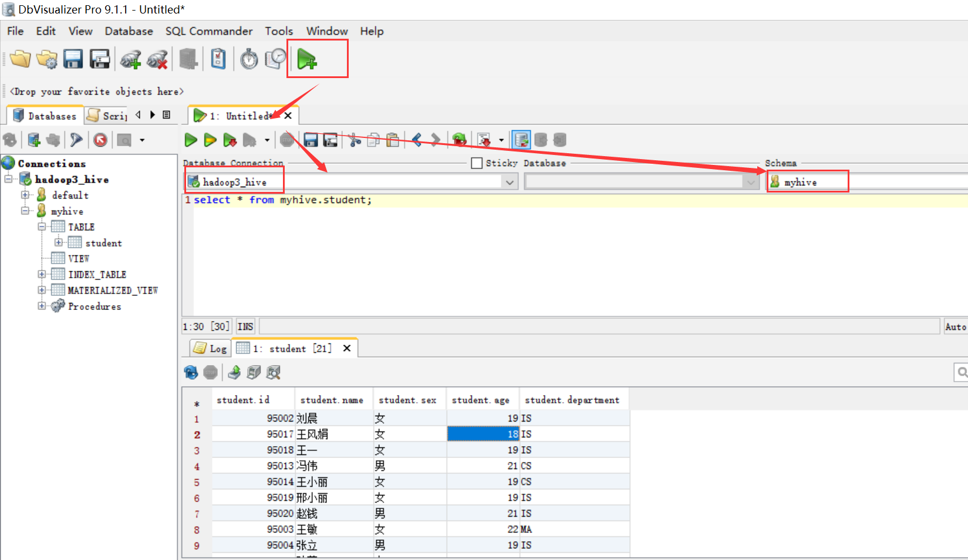Close the 1: Untitled editor tab
Screen dimensions: 968x560
click(x=288, y=116)
